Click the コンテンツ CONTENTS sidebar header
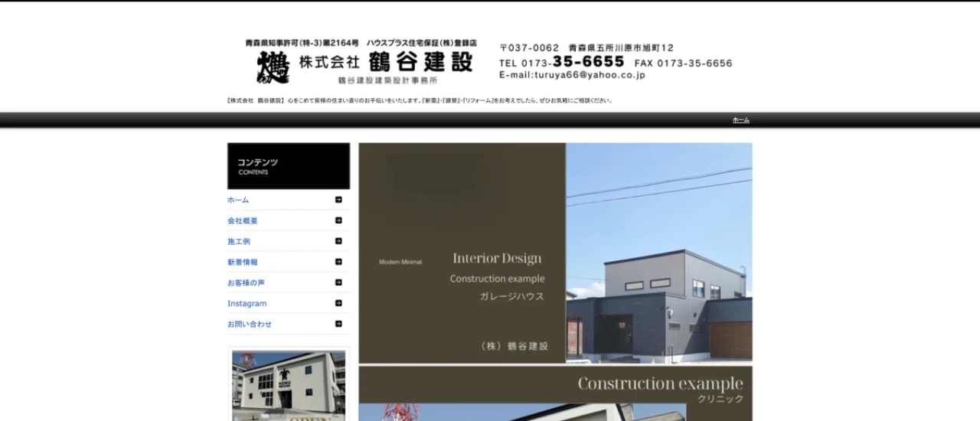The height and width of the screenshot is (421, 980). [289, 166]
